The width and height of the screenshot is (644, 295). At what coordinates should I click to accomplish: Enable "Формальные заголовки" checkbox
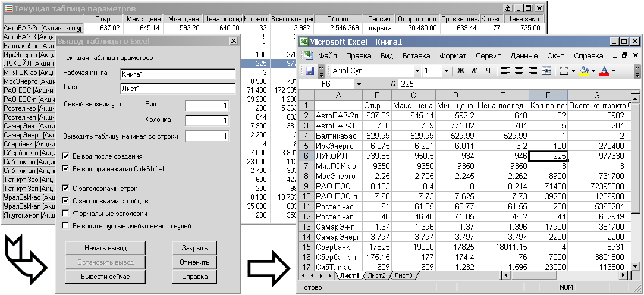pyautogui.click(x=65, y=214)
